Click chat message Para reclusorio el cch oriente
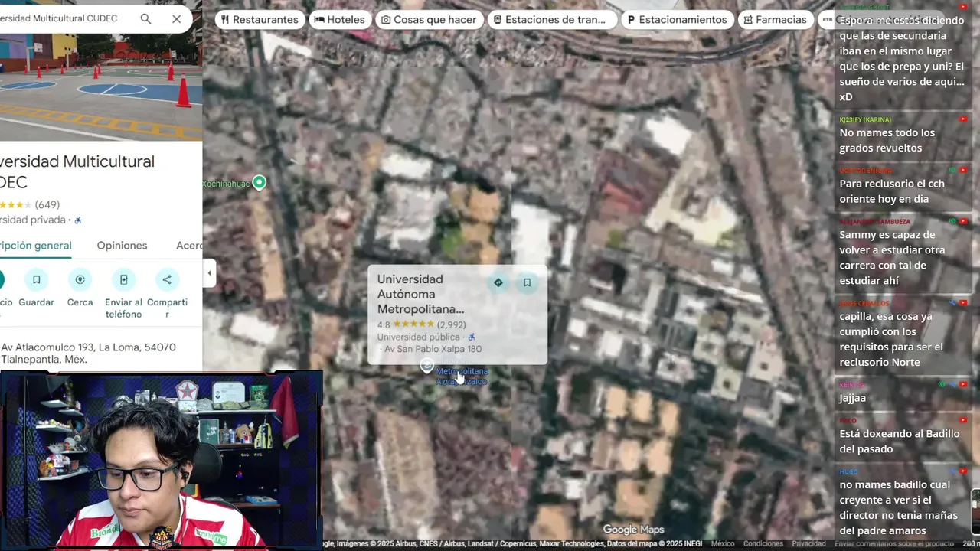 (892, 191)
